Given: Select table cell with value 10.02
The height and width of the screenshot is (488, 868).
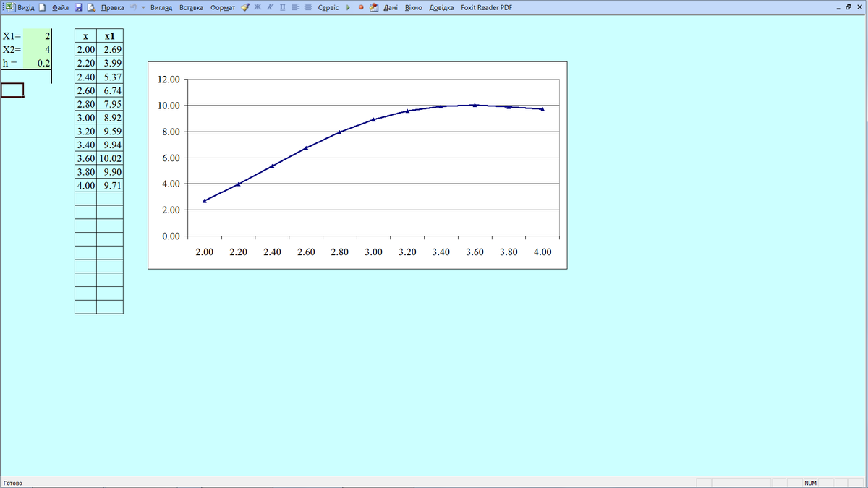Looking at the screenshot, I should [110, 158].
